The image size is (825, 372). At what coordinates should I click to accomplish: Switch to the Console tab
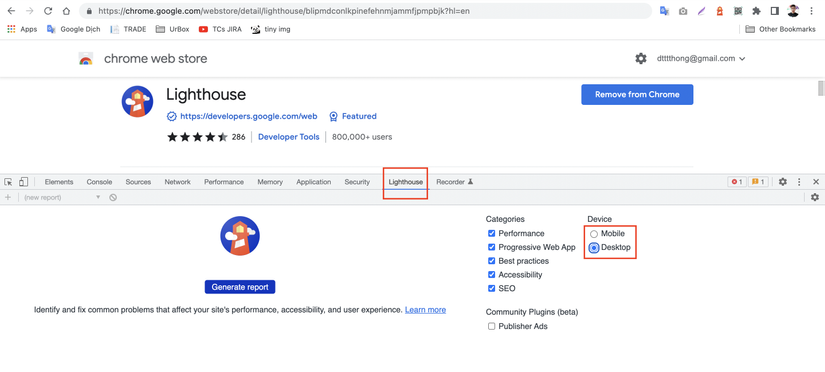coord(99,182)
